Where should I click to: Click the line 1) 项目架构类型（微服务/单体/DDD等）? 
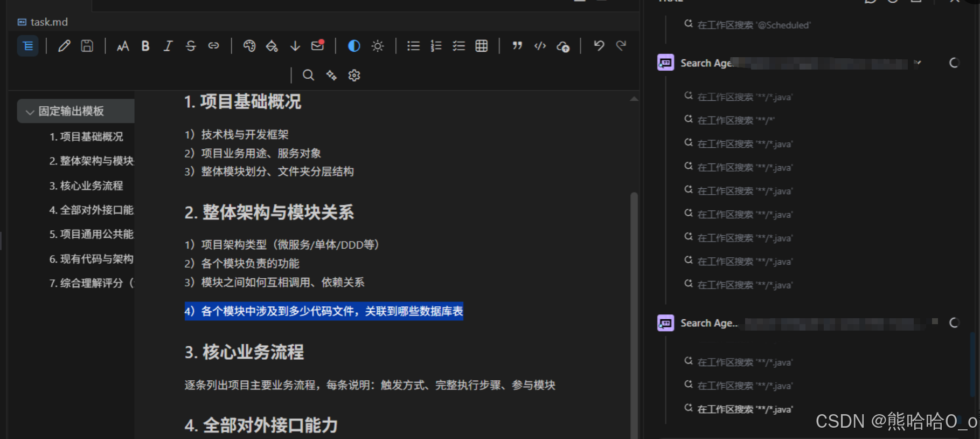pyautogui.click(x=281, y=245)
